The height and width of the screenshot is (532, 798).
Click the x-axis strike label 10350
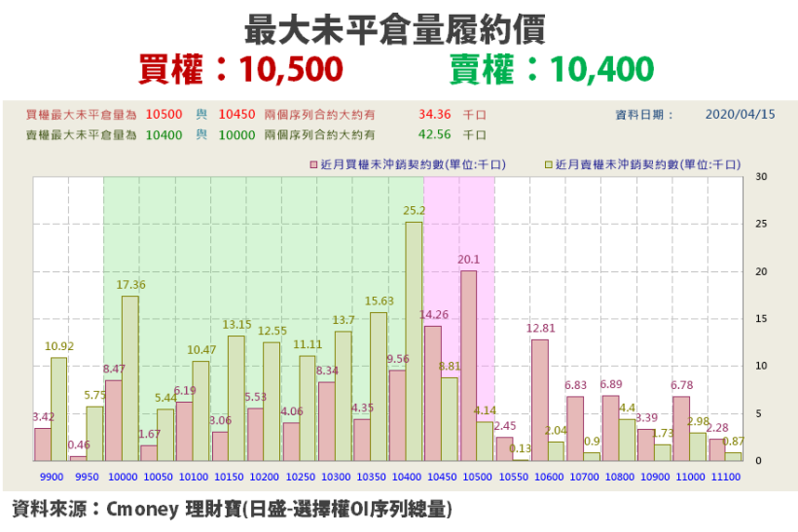pos(371,478)
